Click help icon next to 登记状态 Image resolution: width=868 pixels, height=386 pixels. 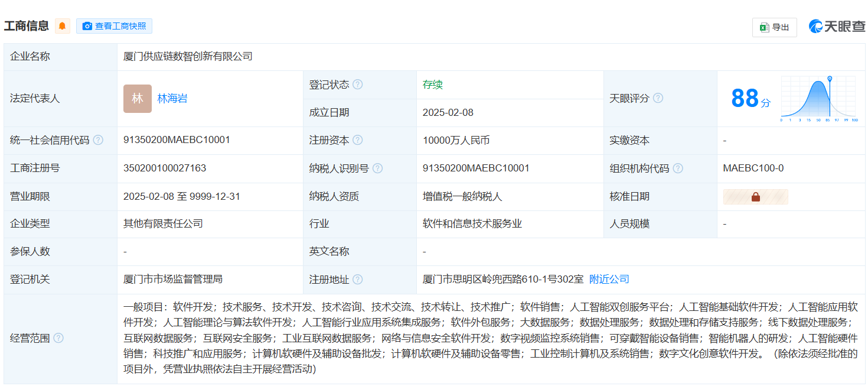358,85
